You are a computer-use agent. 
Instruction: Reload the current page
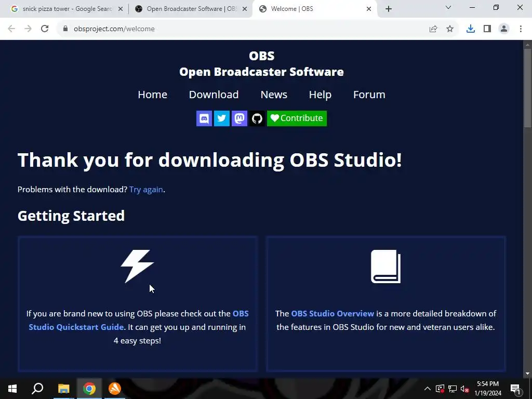[45, 29]
